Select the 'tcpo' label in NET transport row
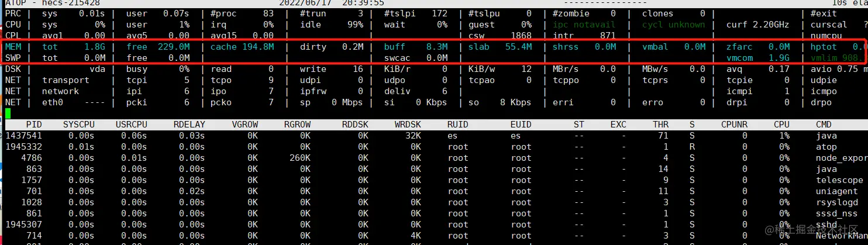The width and height of the screenshot is (868, 245). 221,80
